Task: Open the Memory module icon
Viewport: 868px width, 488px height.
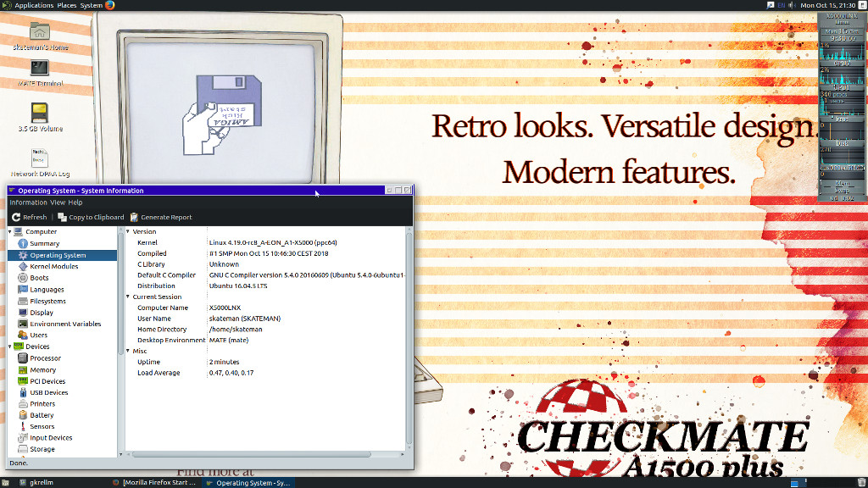Action: pyautogui.click(x=23, y=369)
